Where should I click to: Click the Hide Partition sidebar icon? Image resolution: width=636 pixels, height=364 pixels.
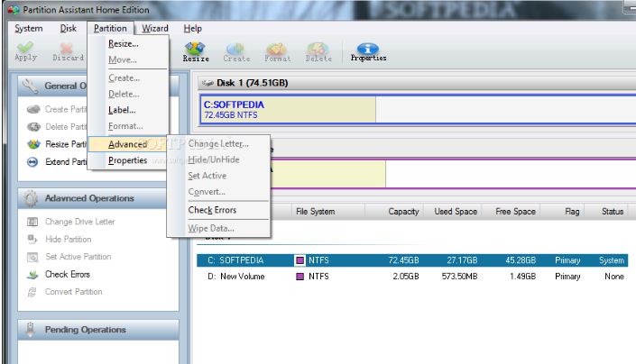point(32,240)
